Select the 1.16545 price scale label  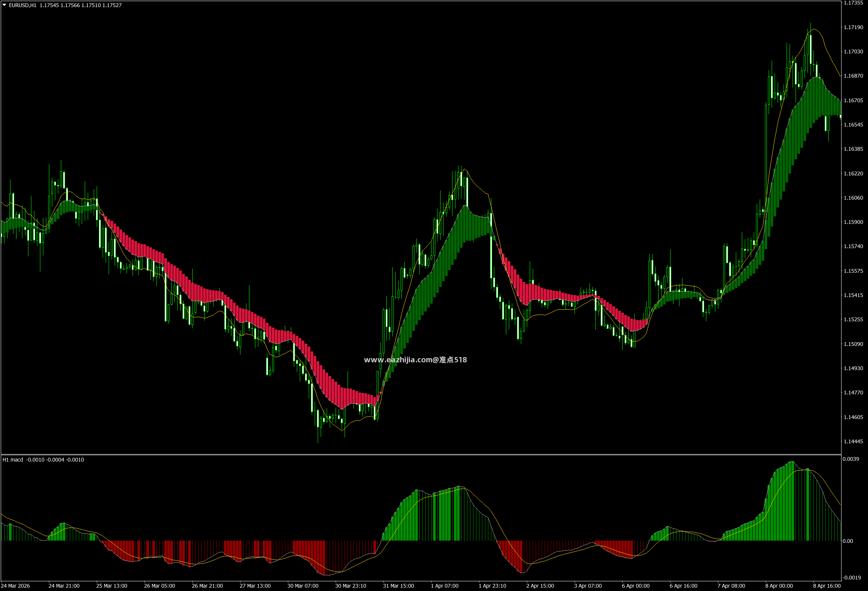853,125
